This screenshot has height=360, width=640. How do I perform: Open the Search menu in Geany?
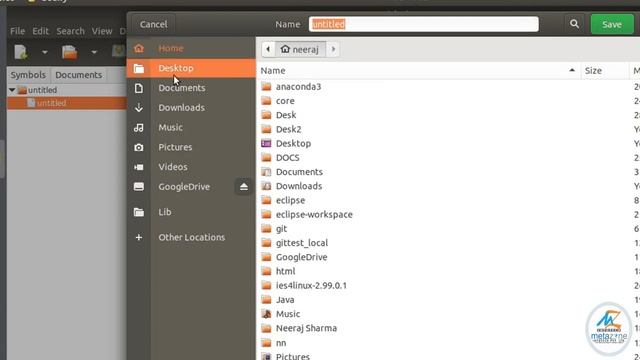point(70,31)
